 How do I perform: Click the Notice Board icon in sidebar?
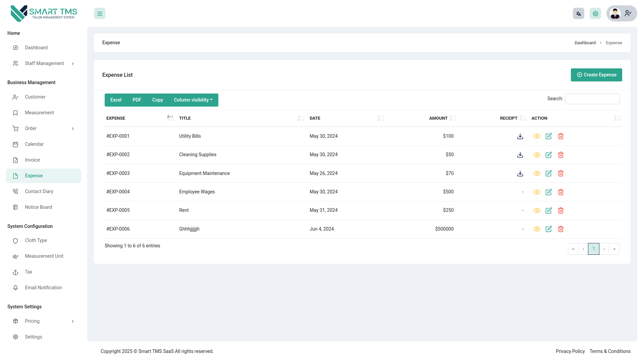coord(15,207)
